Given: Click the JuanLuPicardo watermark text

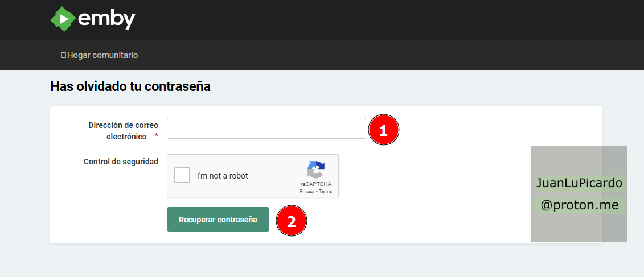Looking at the screenshot, I should point(579,184).
